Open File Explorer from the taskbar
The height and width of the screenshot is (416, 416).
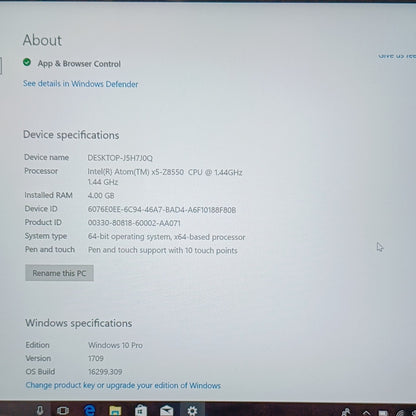click(115, 411)
